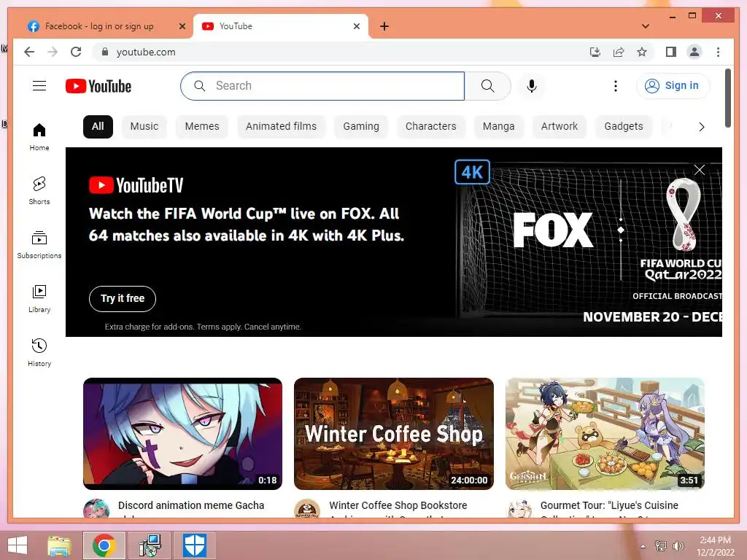
Task: Open Discord animation meme video thumbnail
Action: [182, 434]
